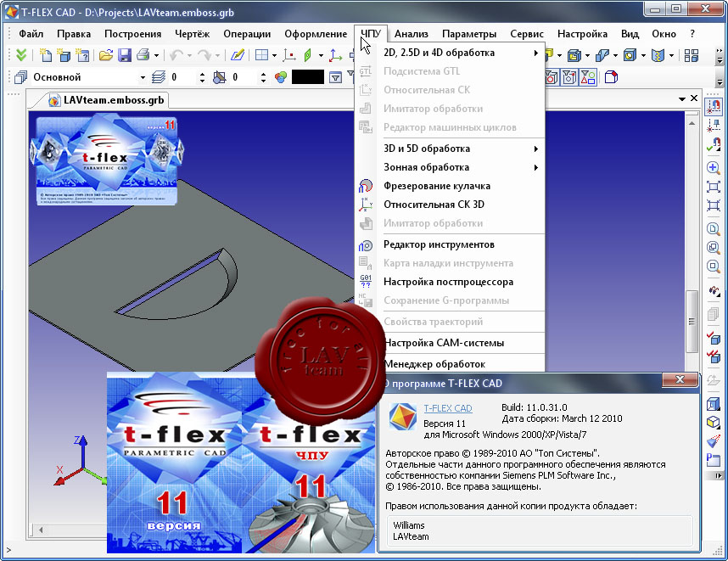The width and height of the screenshot is (728, 561).
Task: Select Фрезерование кулачка menu entry
Action: pyautogui.click(x=450, y=186)
